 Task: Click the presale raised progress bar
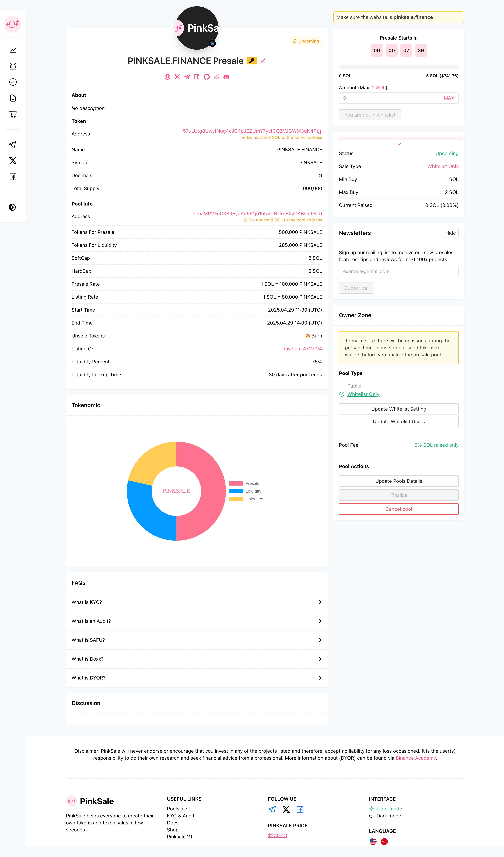click(x=399, y=67)
